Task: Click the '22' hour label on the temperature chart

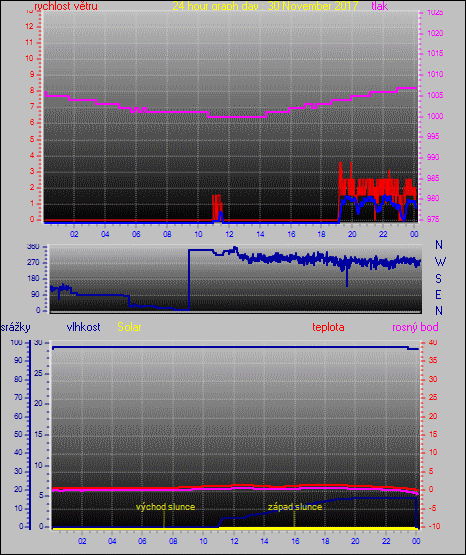Action: tap(386, 541)
